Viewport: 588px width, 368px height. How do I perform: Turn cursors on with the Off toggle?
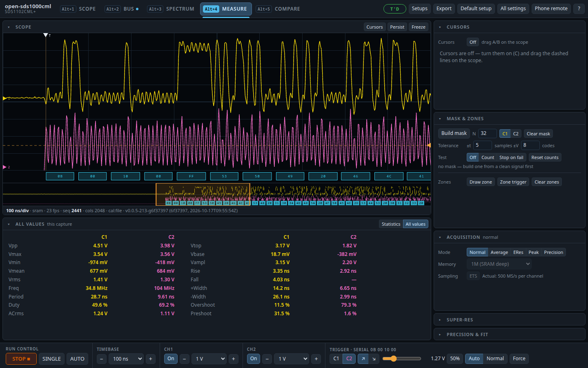tap(472, 42)
